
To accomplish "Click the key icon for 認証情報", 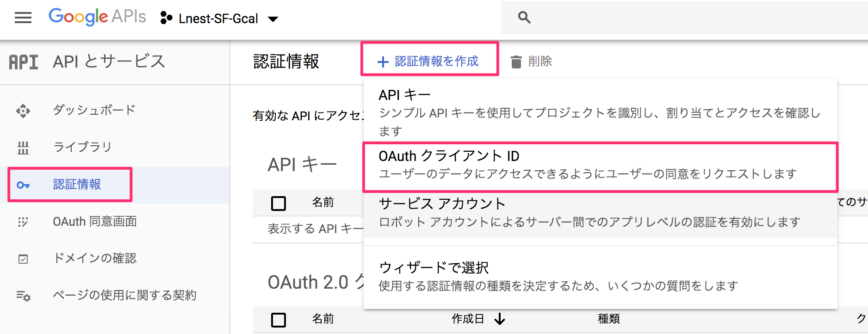I will pos(23,185).
